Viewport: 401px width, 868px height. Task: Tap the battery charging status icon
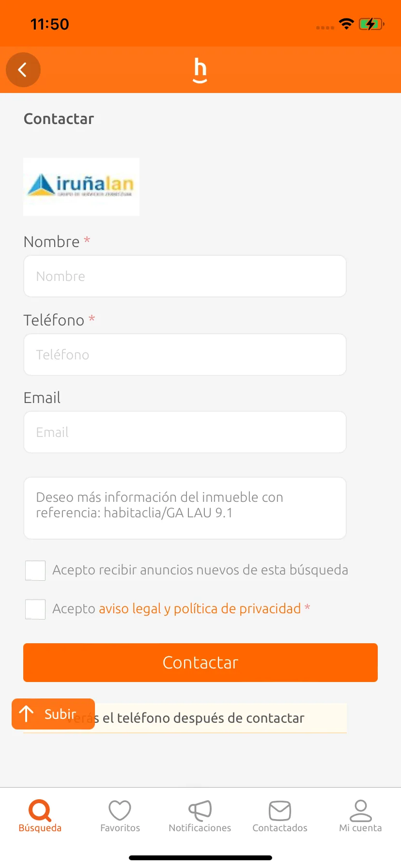point(371,24)
